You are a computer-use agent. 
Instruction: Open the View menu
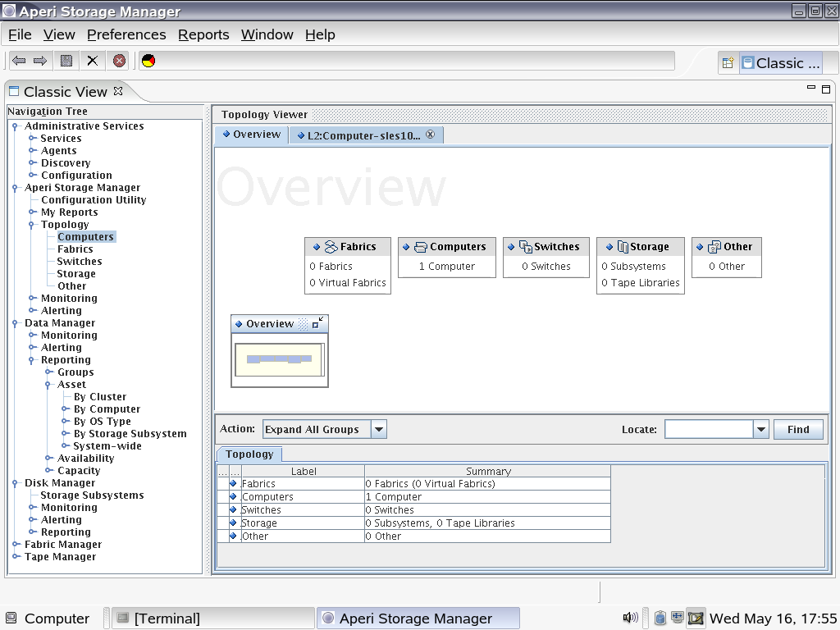click(59, 34)
